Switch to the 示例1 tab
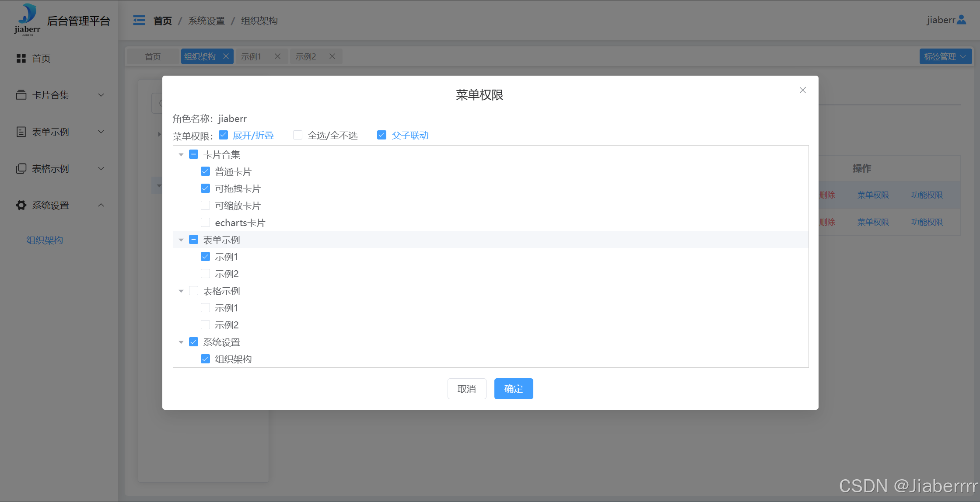Image resolution: width=980 pixels, height=502 pixels. (251, 56)
